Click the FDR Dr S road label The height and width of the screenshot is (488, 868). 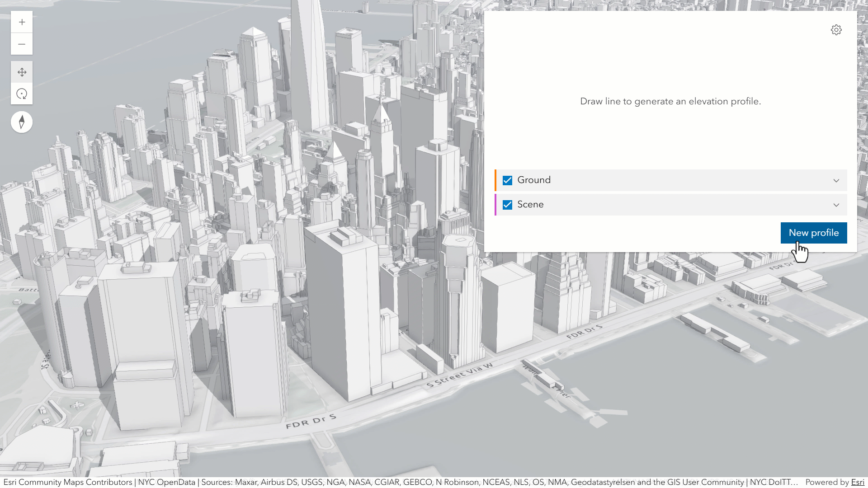click(x=311, y=422)
